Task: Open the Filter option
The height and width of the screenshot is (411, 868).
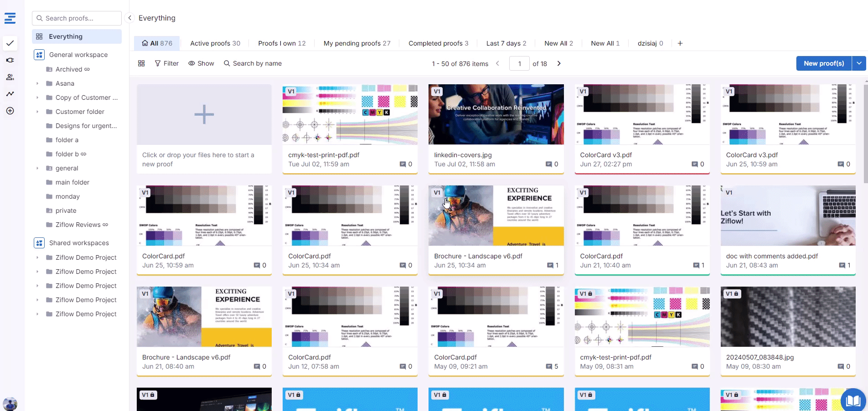Action: tap(167, 63)
